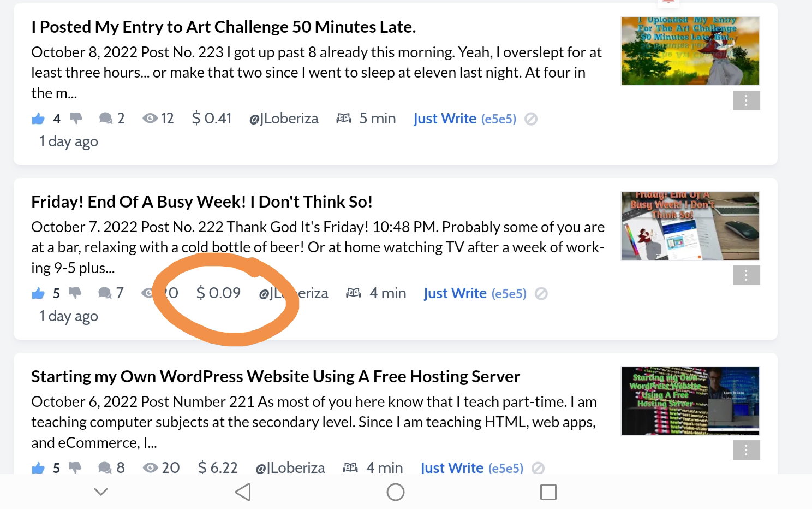Tap the Android back navigation button
This screenshot has width=812, height=509.
coord(243,492)
